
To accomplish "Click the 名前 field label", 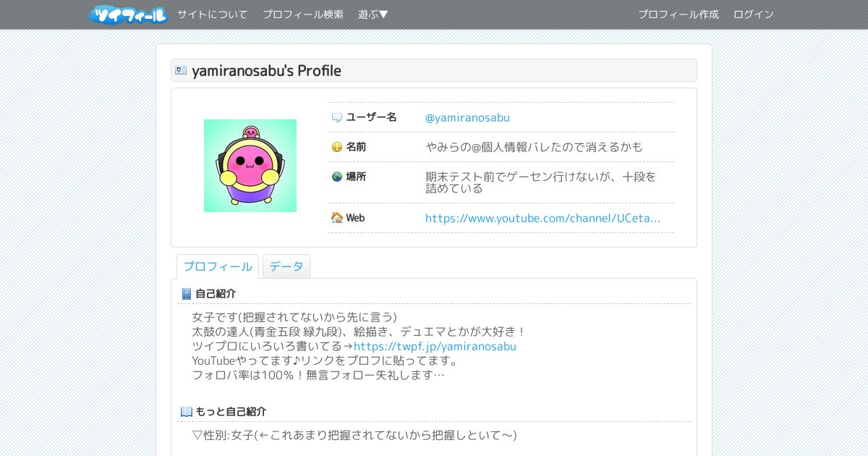I will (x=356, y=147).
